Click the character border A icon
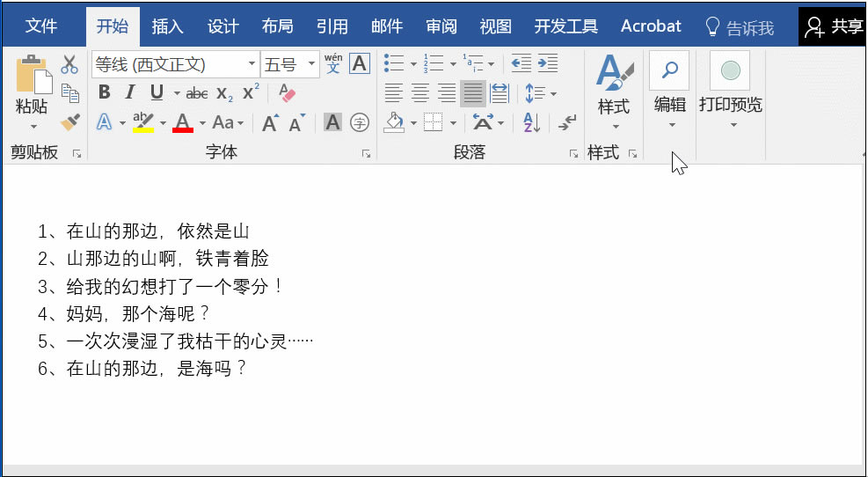The image size is (868, 477). (x=360, y=63)
